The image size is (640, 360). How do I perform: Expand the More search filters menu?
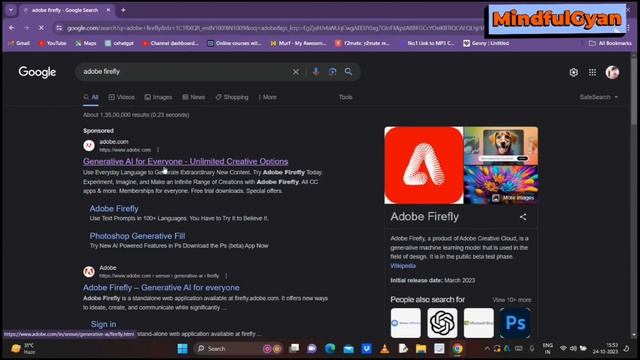267,97
